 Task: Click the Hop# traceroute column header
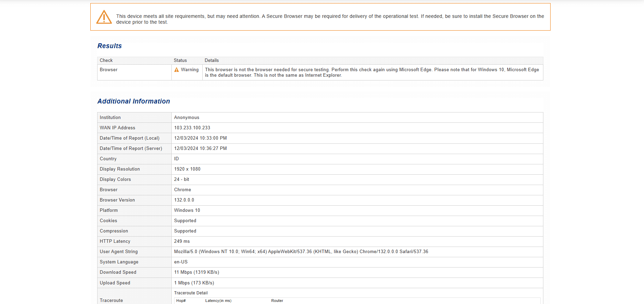[x=181, y=301]
